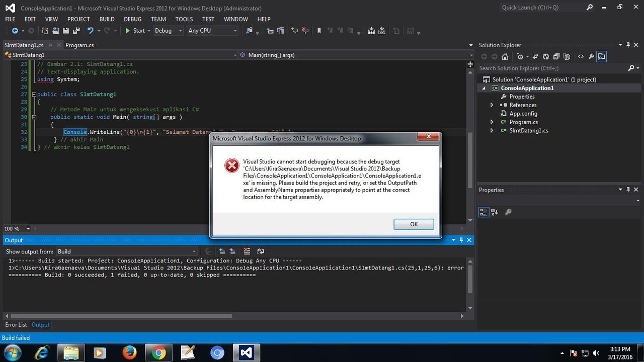
Task: Click Go to Previous Message icon in Output
Action: pyautogui.click(x=222, y=251)
